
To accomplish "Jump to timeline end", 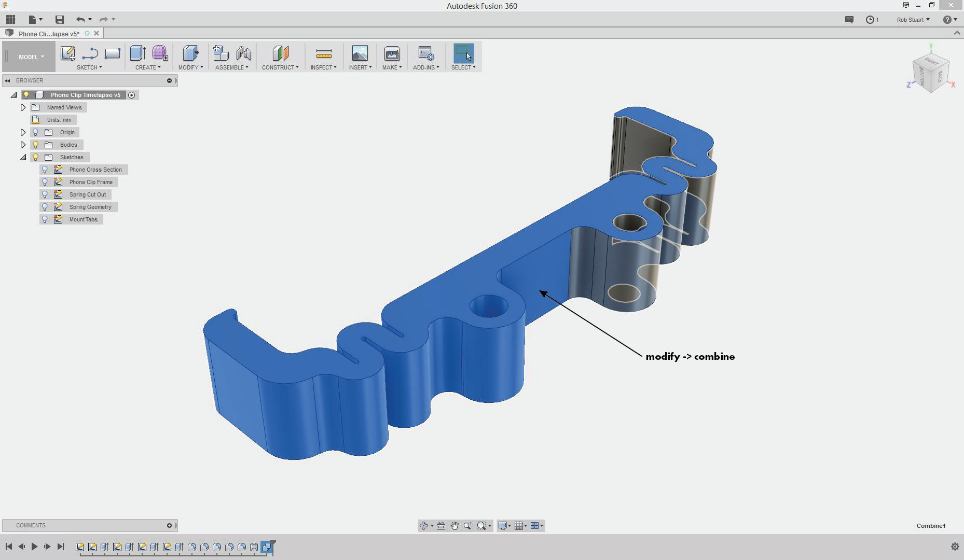I will (60, 547).
